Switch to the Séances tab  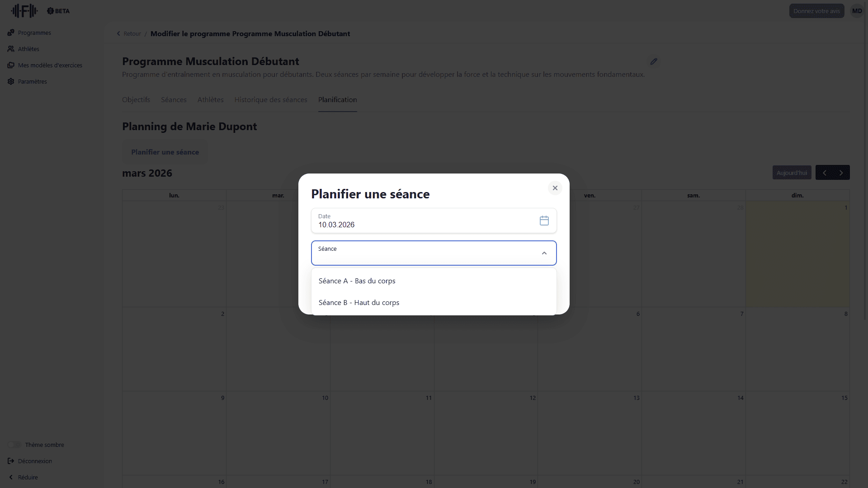174,99
